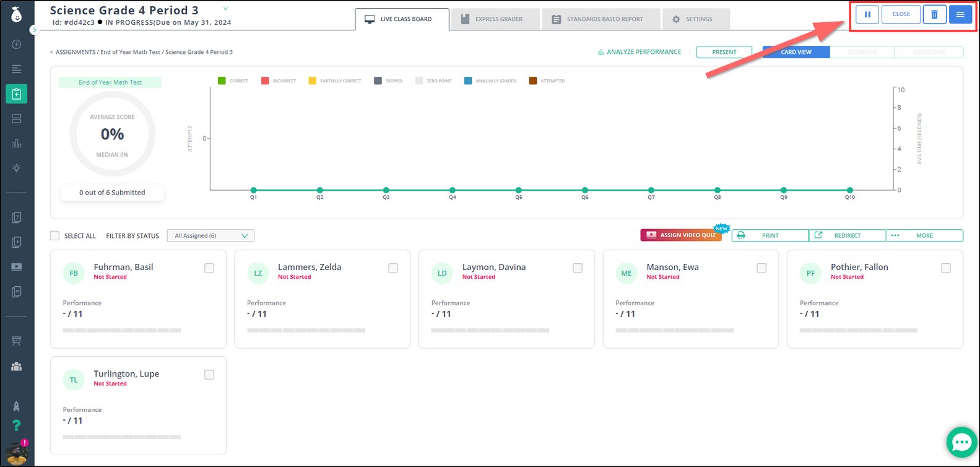The width and height of the screenshot is (980, 467).
Task: Click '0 out of 6 Submitted' text
Action: tap(112, 193)
